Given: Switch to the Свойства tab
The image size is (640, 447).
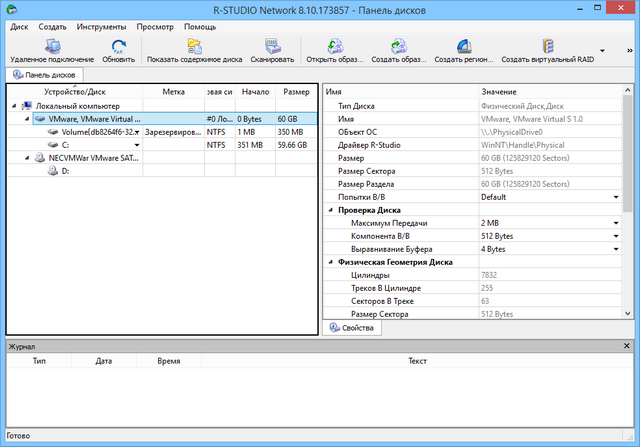Looking at the screenshot, I should (x=351, y=328).
